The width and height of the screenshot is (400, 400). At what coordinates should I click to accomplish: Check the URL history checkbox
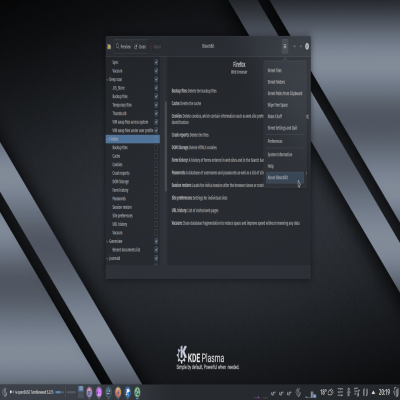tap(156, 224)
